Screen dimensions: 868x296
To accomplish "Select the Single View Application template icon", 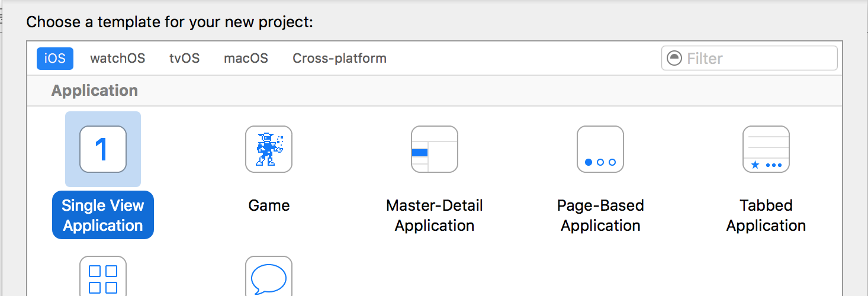I will click(103, 149).
